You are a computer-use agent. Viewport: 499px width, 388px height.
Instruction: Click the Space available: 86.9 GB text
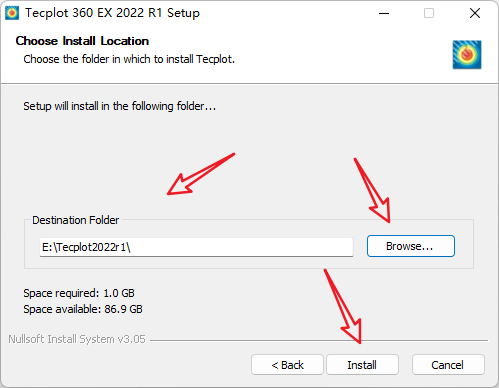83,309
